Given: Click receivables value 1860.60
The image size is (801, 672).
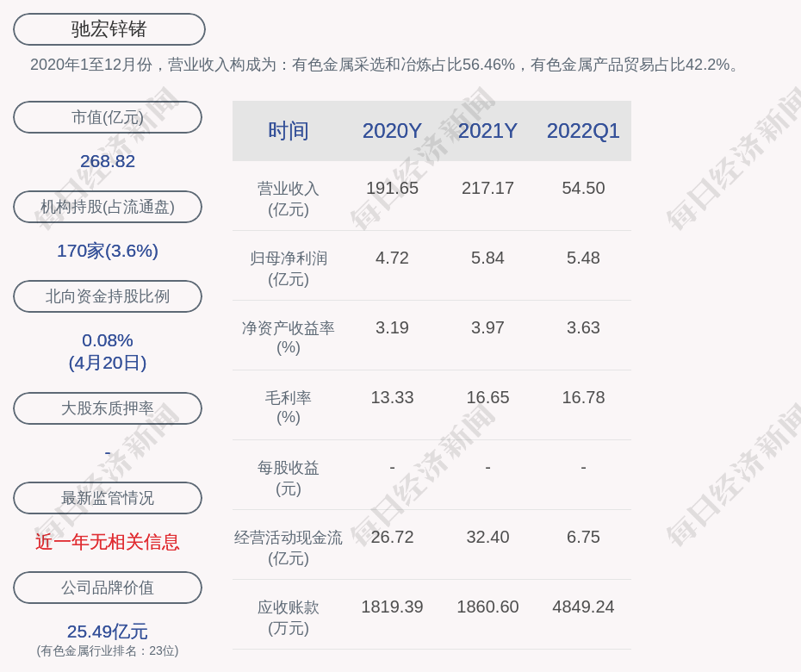Looking at the screenshot, I should (487, 607).
